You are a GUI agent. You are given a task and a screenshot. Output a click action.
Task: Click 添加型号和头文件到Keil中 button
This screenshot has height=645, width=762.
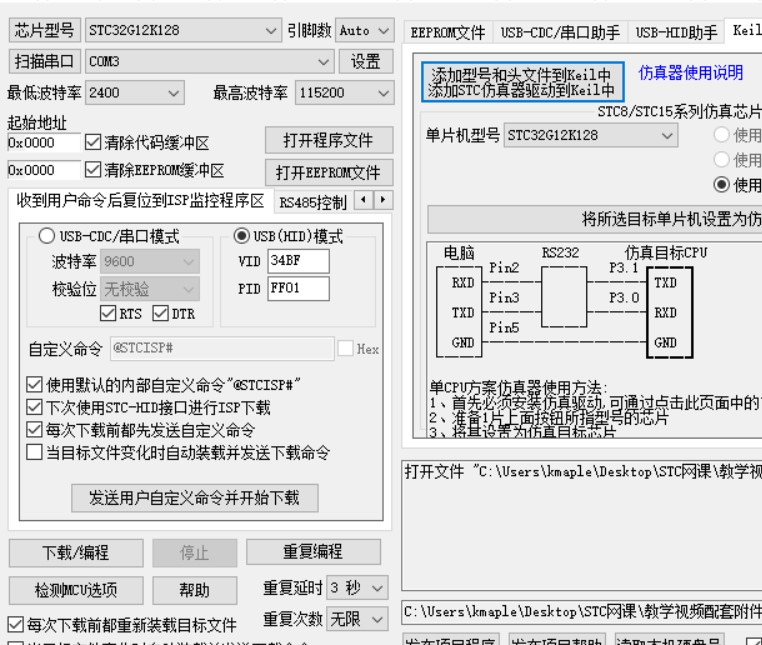coord(522,82)
